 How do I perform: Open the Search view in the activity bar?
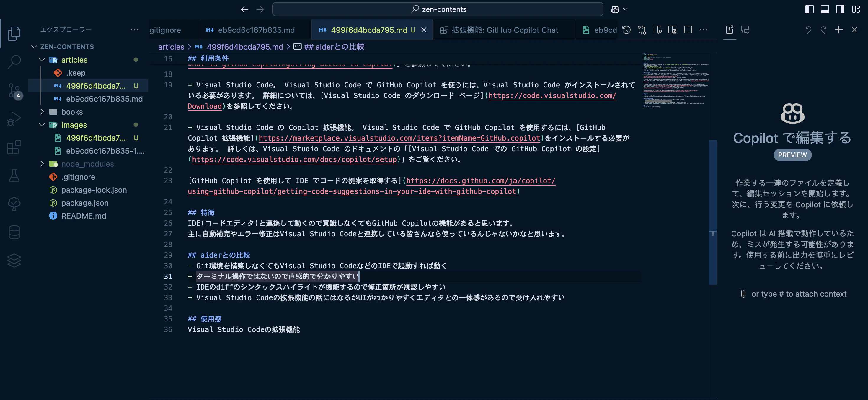14,62
